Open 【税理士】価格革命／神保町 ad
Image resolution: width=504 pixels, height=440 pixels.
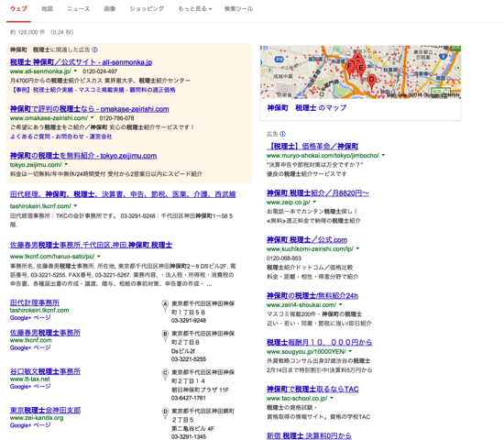click(x=312, y=147)
